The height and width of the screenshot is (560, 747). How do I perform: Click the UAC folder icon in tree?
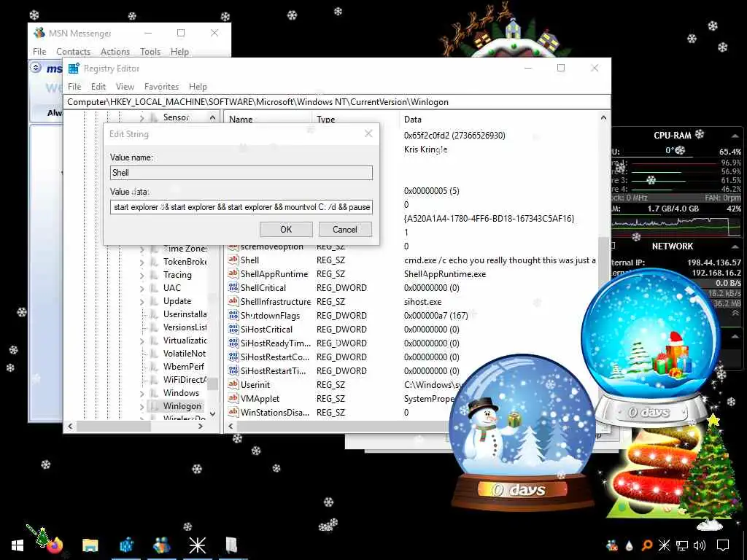click(x=154, y=287)
